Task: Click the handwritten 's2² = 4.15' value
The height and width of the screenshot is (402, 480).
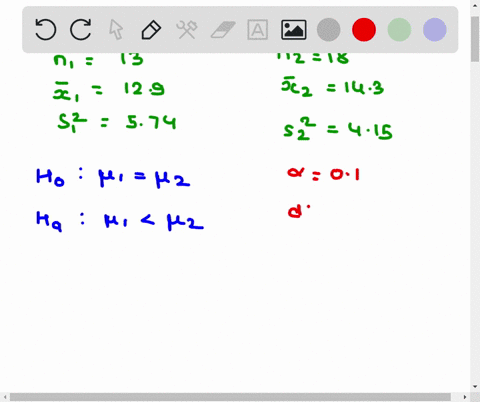Action: click(338, 129)
